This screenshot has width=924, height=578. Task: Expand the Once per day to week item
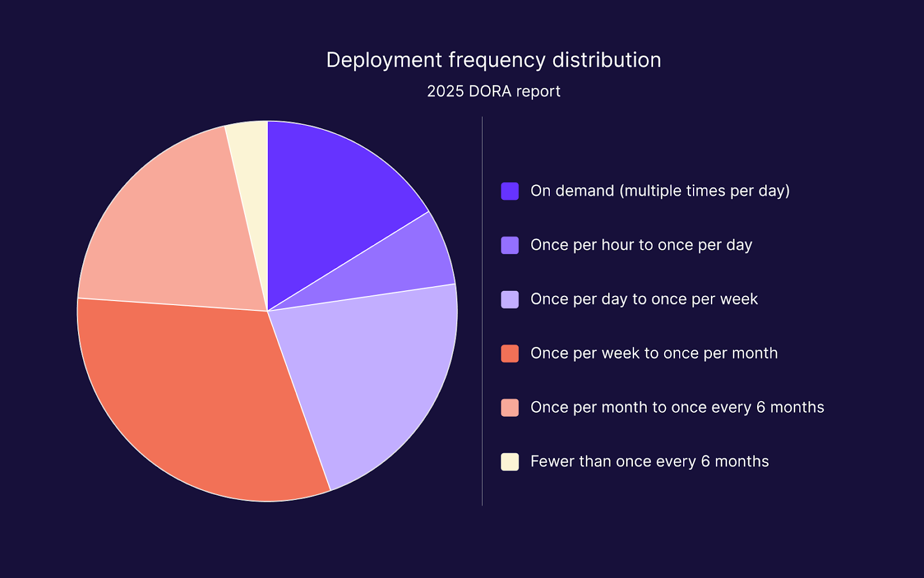point(644,299)
